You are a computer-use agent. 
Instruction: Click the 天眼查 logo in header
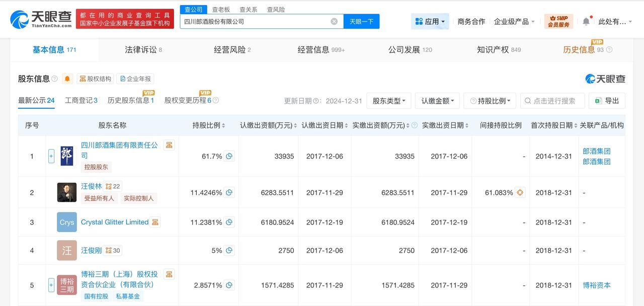point(41,20)
